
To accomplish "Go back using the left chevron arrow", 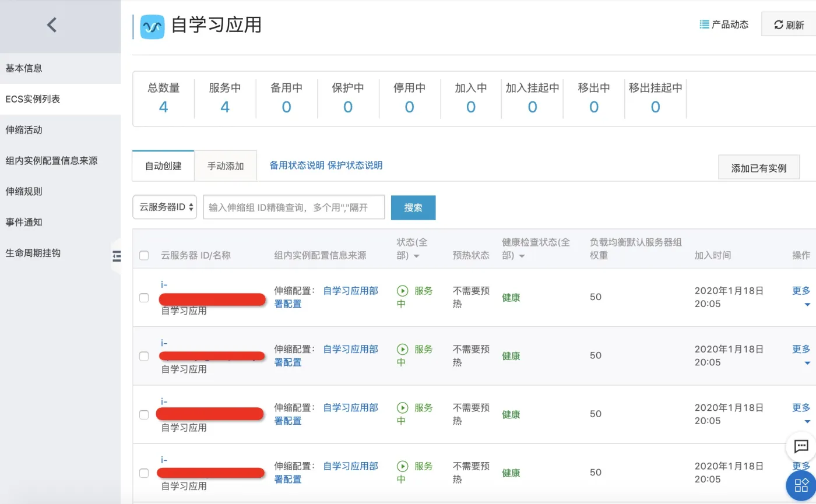I will (x=52, y=24).
